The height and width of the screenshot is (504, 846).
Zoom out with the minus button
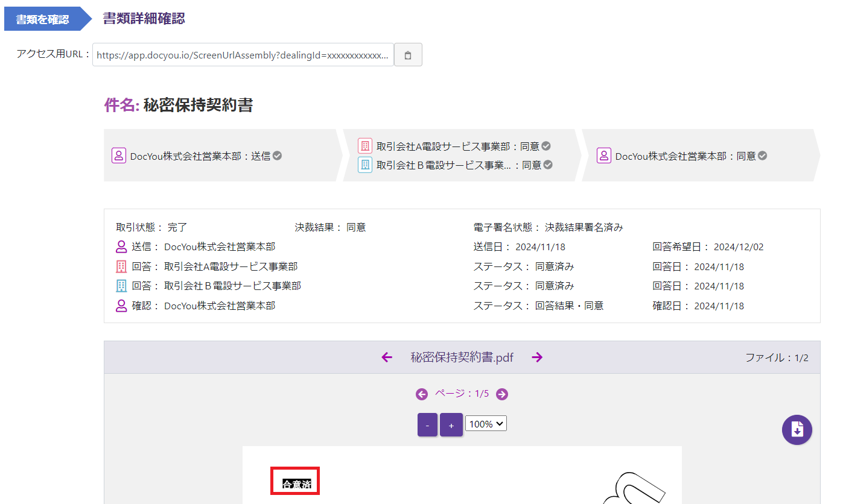(427, 425)
